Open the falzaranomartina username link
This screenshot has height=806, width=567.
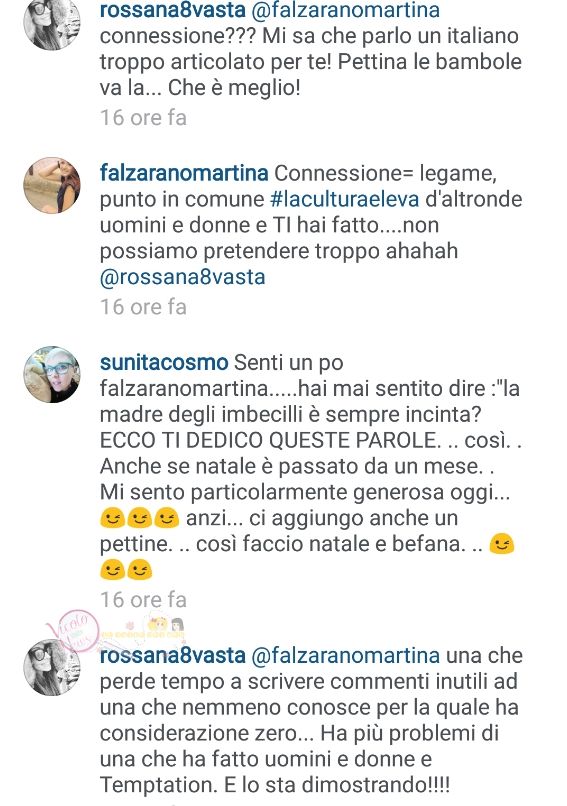pos(184,173)
